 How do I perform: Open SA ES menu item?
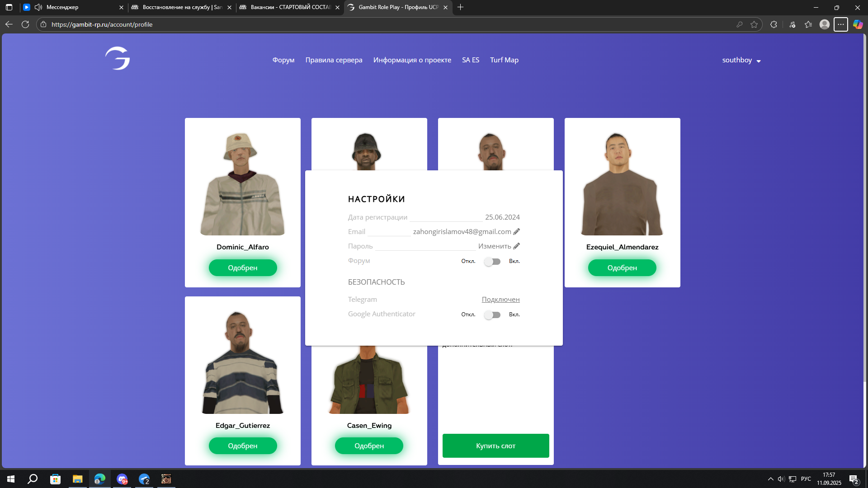point(471,60)
